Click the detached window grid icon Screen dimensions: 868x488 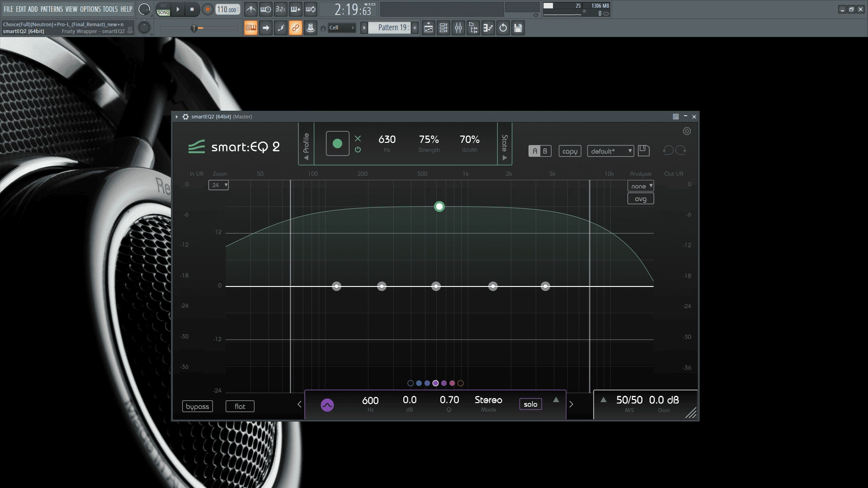(x=676, y=117)
